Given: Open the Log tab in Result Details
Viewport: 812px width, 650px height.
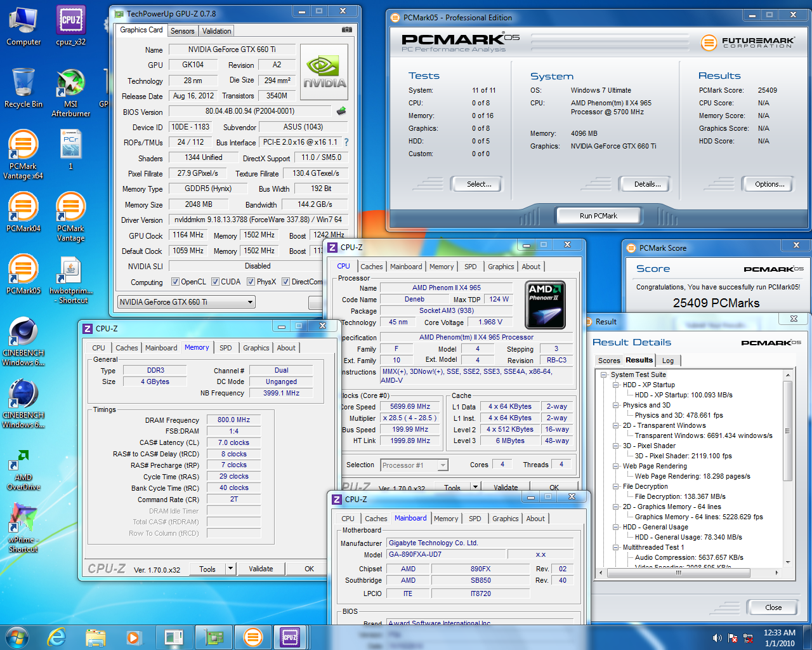Looking at the screenshot, I should (x=668, y=361).
